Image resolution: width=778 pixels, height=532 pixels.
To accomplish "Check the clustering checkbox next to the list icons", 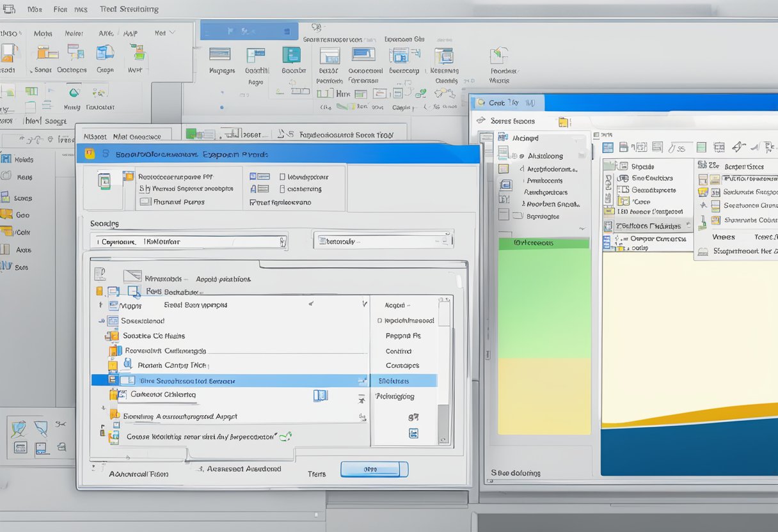I will pos(281,189).
